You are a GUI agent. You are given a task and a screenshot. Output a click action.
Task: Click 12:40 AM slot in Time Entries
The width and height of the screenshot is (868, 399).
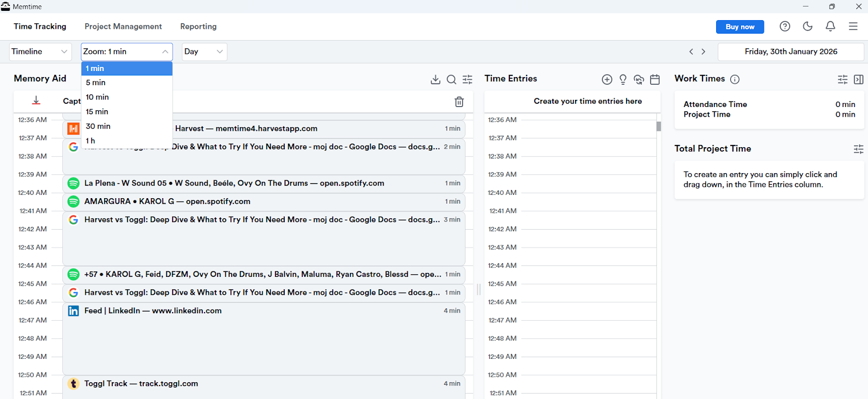589,202
